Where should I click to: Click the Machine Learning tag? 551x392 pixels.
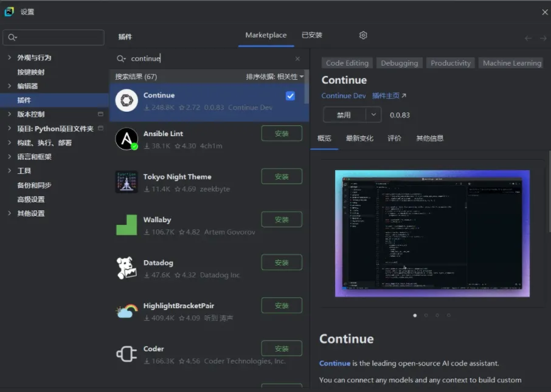pos(511,63)
